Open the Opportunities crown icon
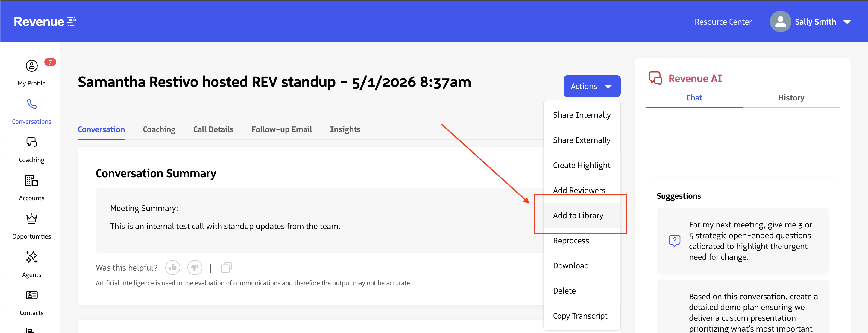Image resolution: width=868 pixels, height=333 pixels. pyautogui.click(x=32, y=219)
